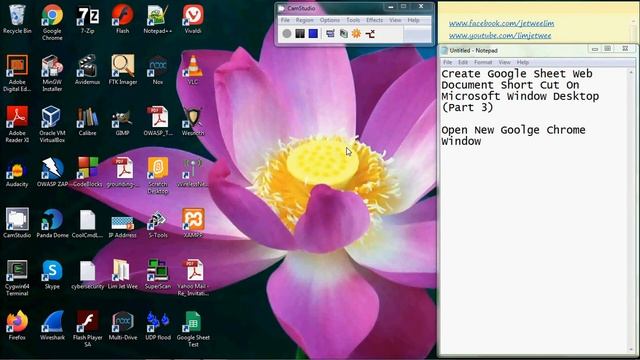Select the Panda Dome desktop icon
Image resolution: width=640 pixels, height=360 pixels.
click(52, 224)
